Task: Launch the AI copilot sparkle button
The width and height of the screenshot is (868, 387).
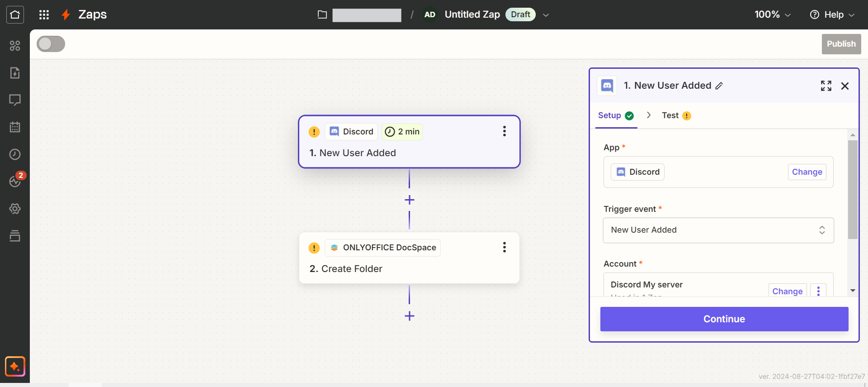Action: [x=15, y=366]
